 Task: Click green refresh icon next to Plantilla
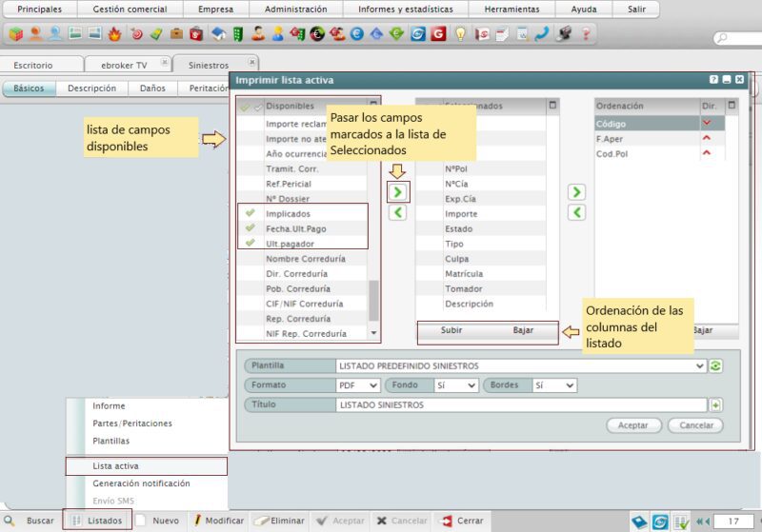tap(715, 365)
